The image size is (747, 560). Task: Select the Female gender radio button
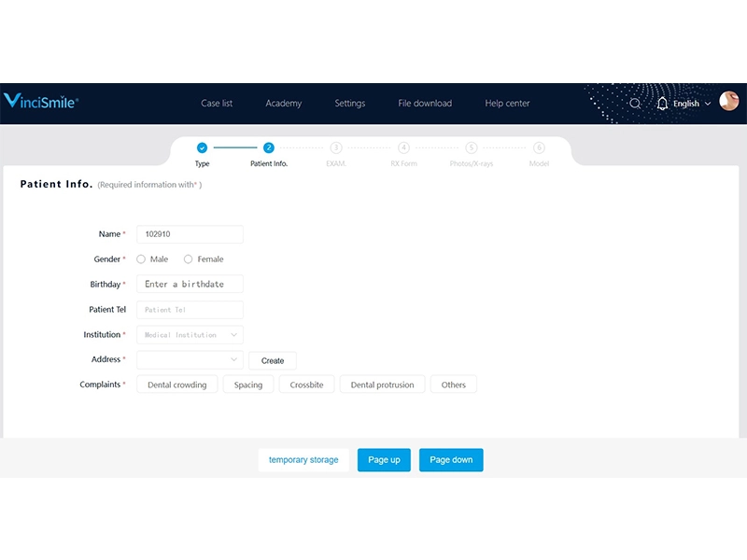point(189,259)
